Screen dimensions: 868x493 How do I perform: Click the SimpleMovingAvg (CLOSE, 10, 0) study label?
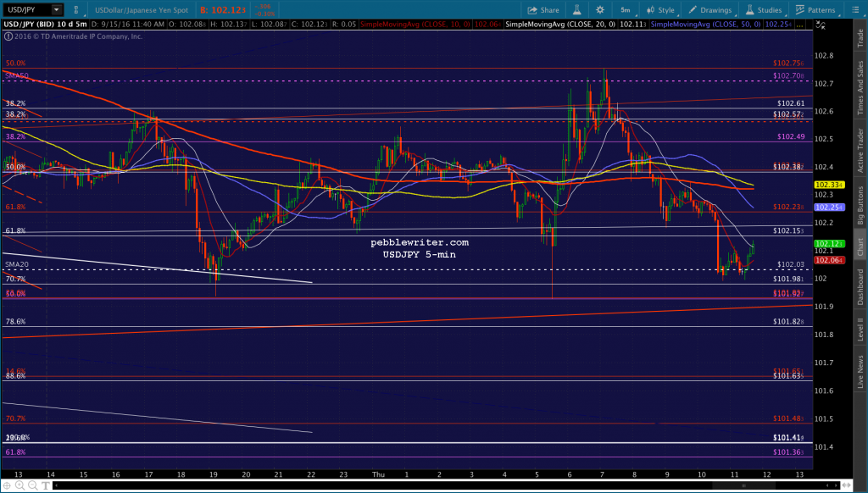click(x=415, y=25)
